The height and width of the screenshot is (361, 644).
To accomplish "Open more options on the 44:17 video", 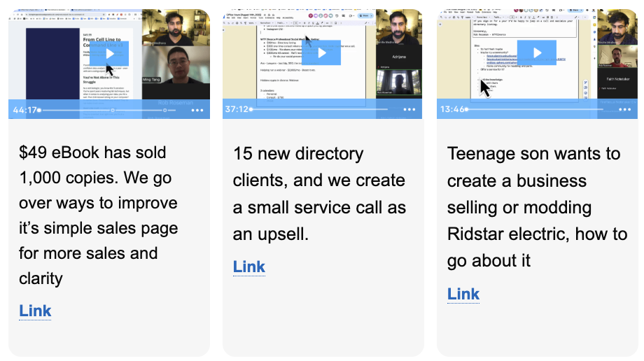I will tap(197, 110).
